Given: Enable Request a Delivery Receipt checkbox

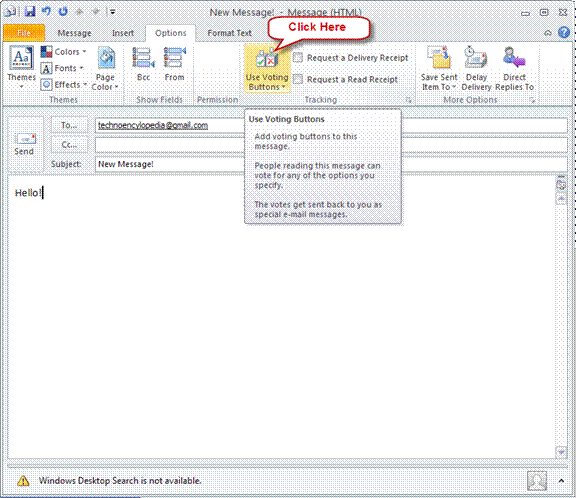Looking at the screenshot, I should coord(298,57).
